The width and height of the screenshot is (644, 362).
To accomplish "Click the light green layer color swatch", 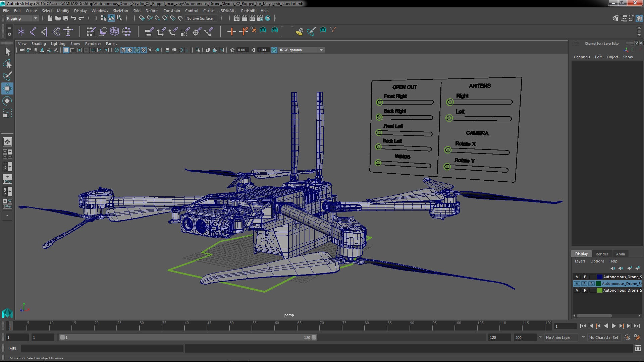I will 599,290.
